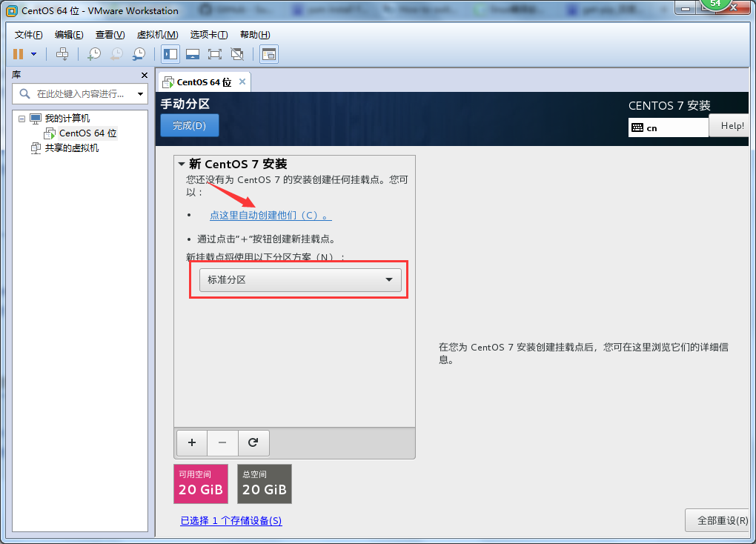This screenshot has width=756, height=544.
Task: Pause the virtual machine with the pause icon
Action: coord(19,54)
